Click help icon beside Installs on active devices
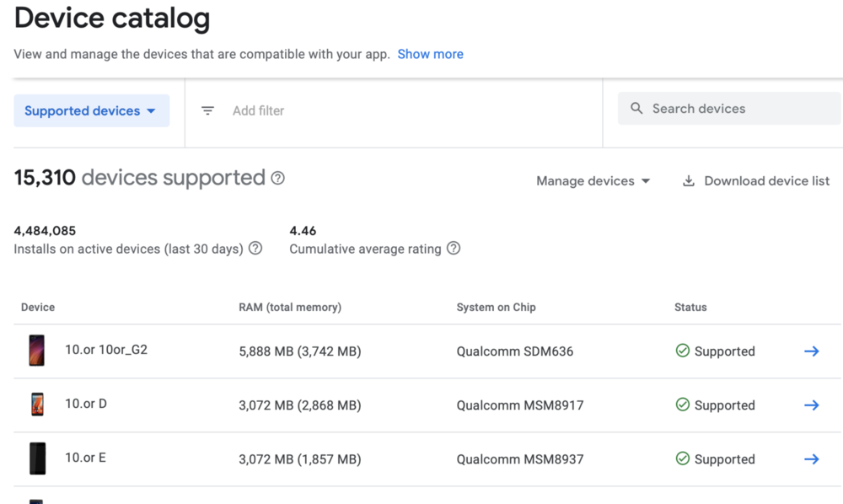The height and width of the screenshot is (504, 843). click(255, 249)
